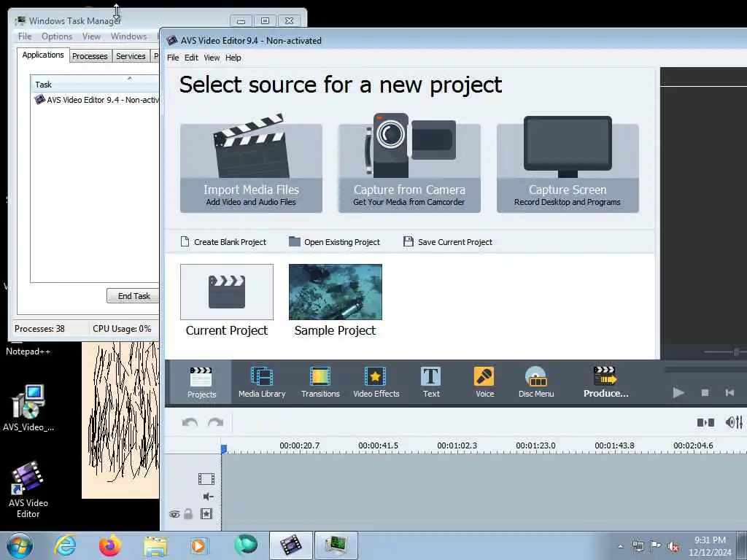Switch to Task Manager Processes tab
Image resolution: width=747 pixels, height=560 pixels.
tap(90, 56)
